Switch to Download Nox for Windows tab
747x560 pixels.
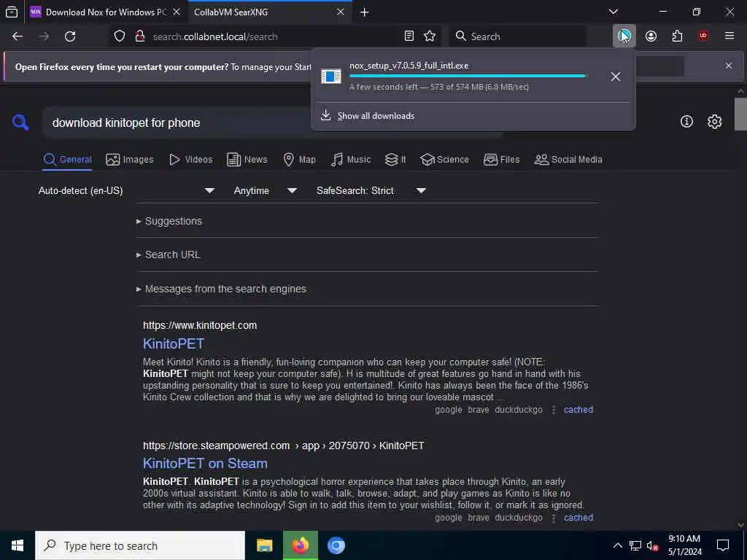(107, 12)
